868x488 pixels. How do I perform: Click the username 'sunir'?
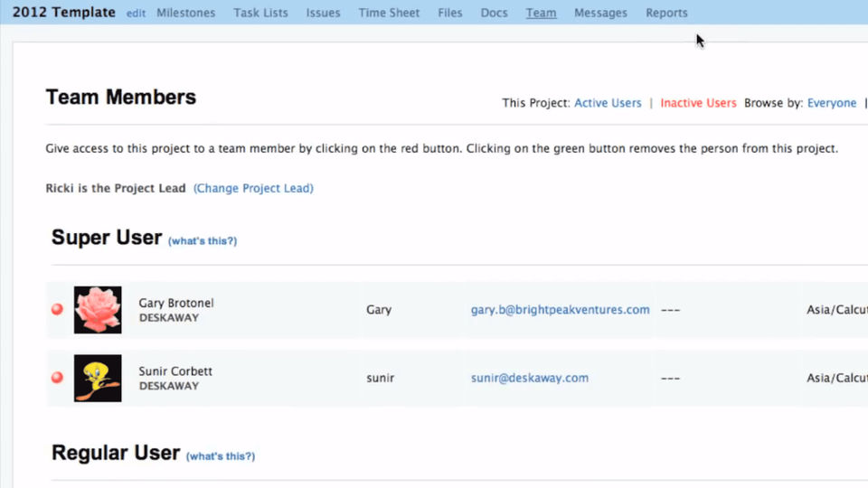click(x=381, y=378)
